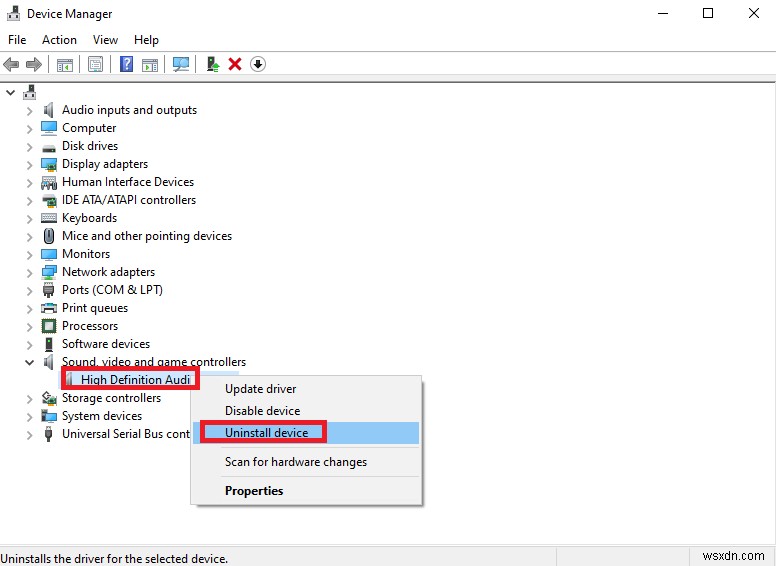
Task: Select the Disk drives label
Action: tap(90, 146)
